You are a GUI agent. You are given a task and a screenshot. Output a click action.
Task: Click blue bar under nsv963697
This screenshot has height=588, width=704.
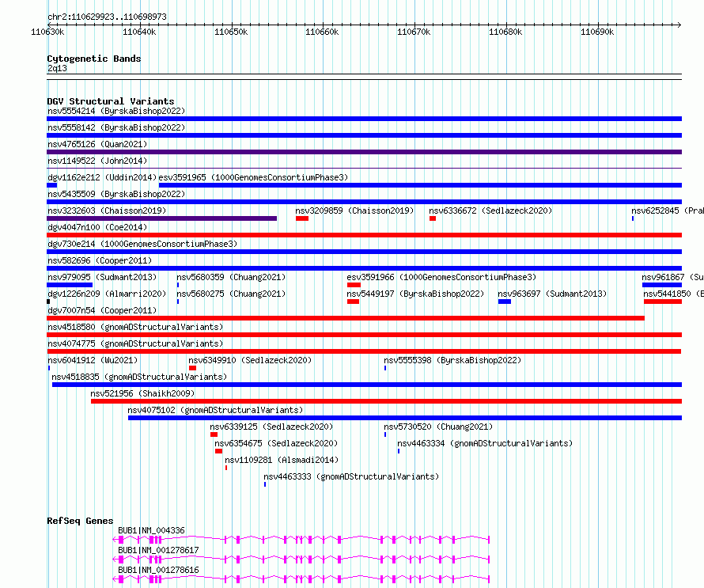[505, 302]
